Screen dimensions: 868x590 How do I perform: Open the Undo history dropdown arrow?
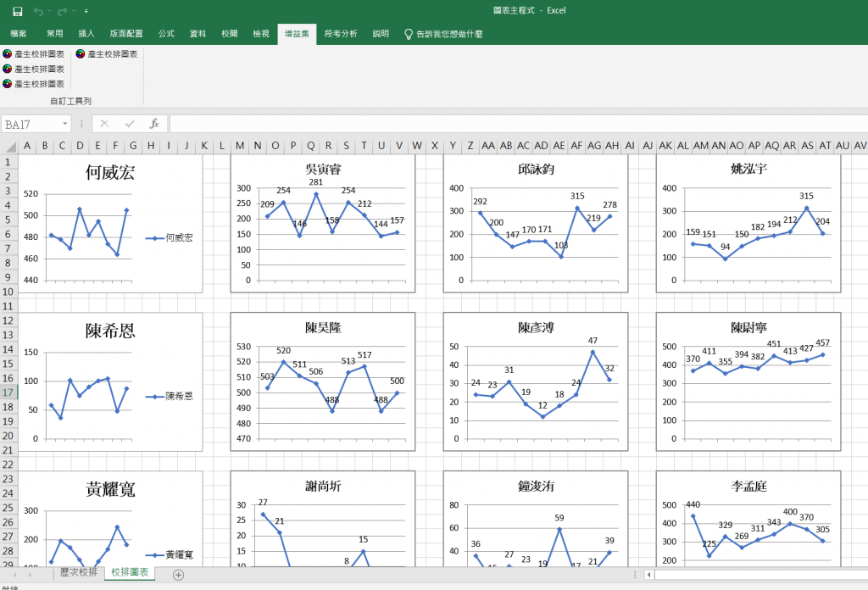point(48,11)
